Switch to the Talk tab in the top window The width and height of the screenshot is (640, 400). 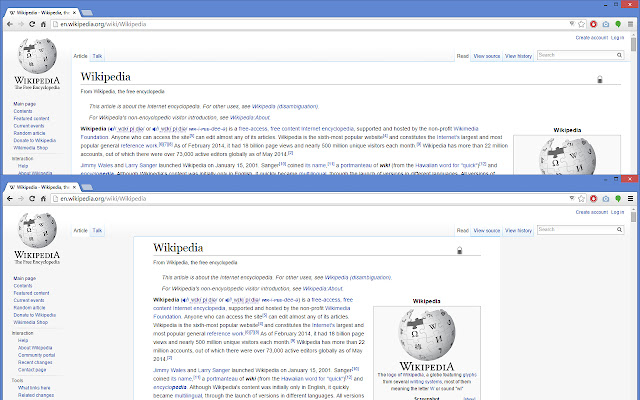[x=98, y=57]
